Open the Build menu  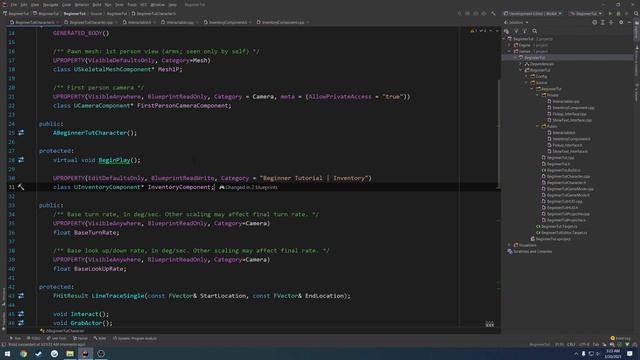[x=97, y=4]
